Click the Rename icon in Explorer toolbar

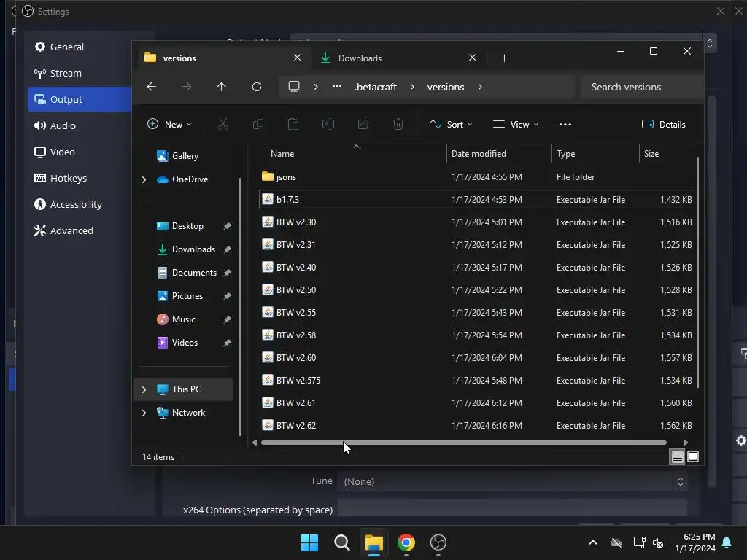[x=328, y=124]
